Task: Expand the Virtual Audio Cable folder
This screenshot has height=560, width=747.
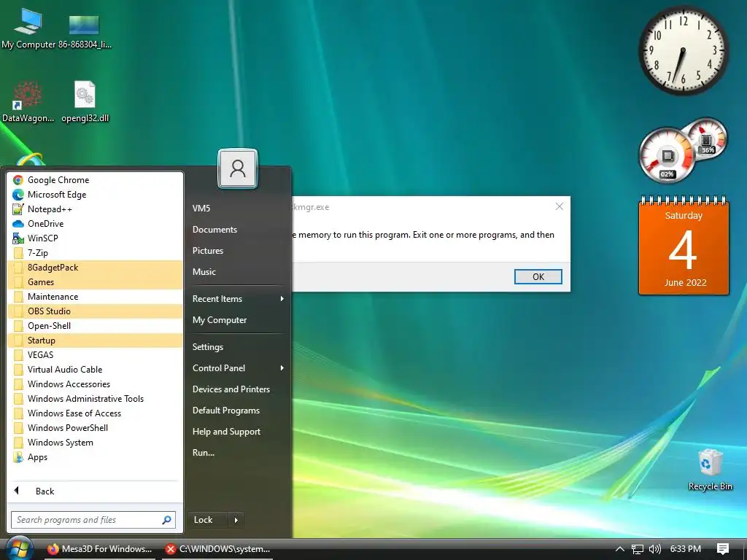Action: [96, 370]
